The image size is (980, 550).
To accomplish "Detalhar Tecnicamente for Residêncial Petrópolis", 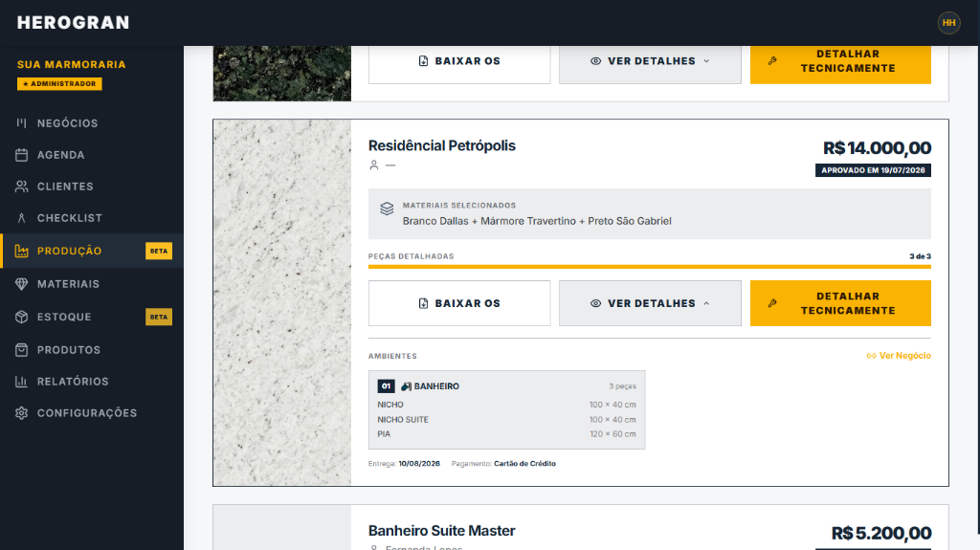I will pos(840,303).
